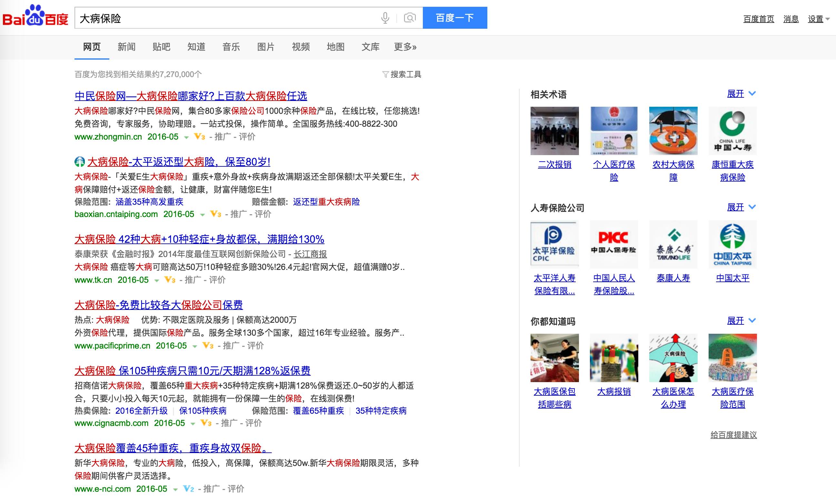This screenshot has width=836, height=504.
Task: Click the Baidu logo
Action: (x=35, y=16)
